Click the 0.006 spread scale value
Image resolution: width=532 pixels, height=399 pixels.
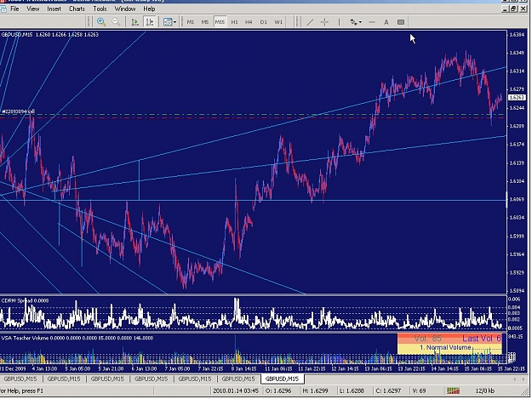514,299
